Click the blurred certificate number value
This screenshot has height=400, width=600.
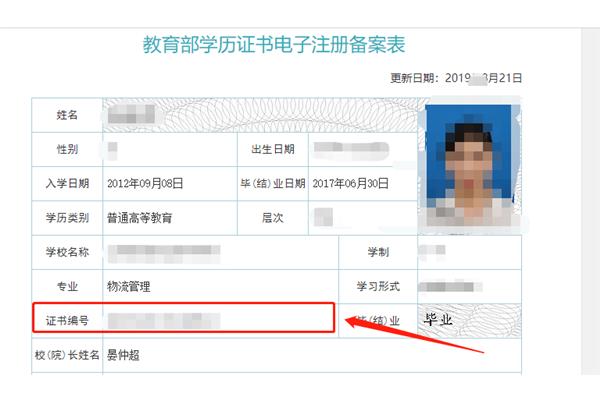164,321
